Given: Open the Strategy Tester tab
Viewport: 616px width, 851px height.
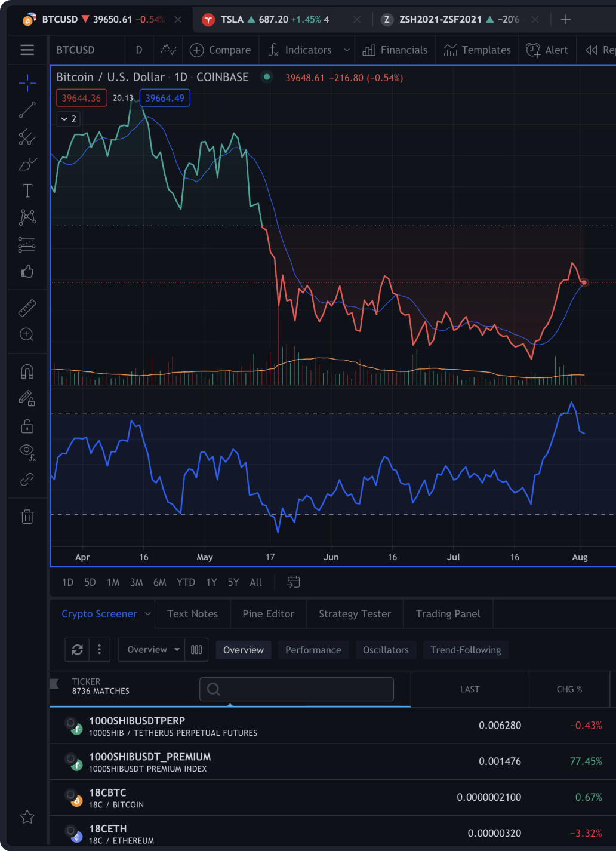Looking at the screenshot, I should click(355, 614).
